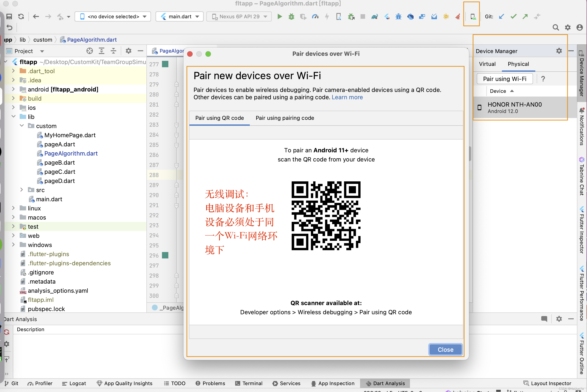
Task: Navigate back with the left arrow icon
Action: pos(36,16)
